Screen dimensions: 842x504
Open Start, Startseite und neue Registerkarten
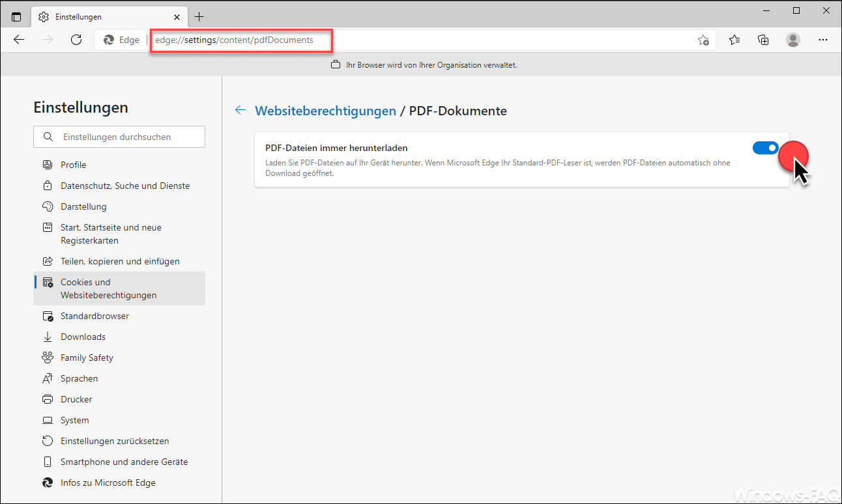click(x=119, y=234)
